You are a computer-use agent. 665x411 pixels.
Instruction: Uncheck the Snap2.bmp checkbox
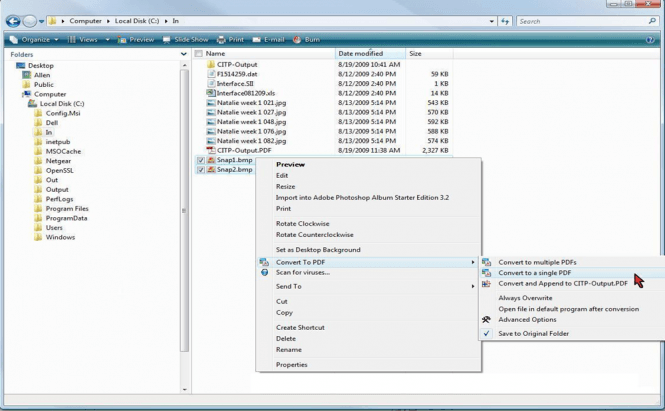click(201, 170)
